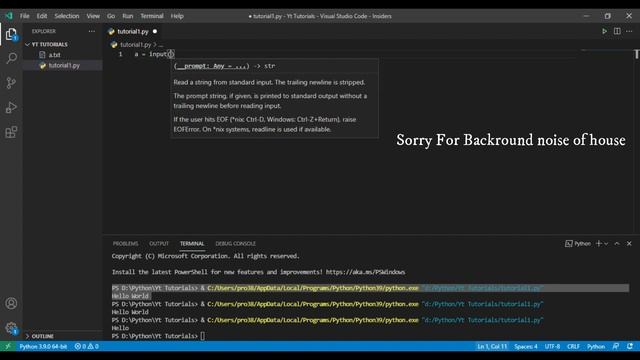
Task: Open notifications bell in status bar
Action: (x=630, y=347)
